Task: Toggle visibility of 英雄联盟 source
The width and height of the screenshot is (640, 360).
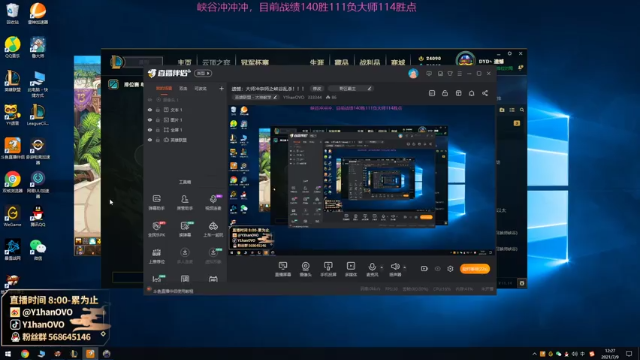Action: pos(150,140)
